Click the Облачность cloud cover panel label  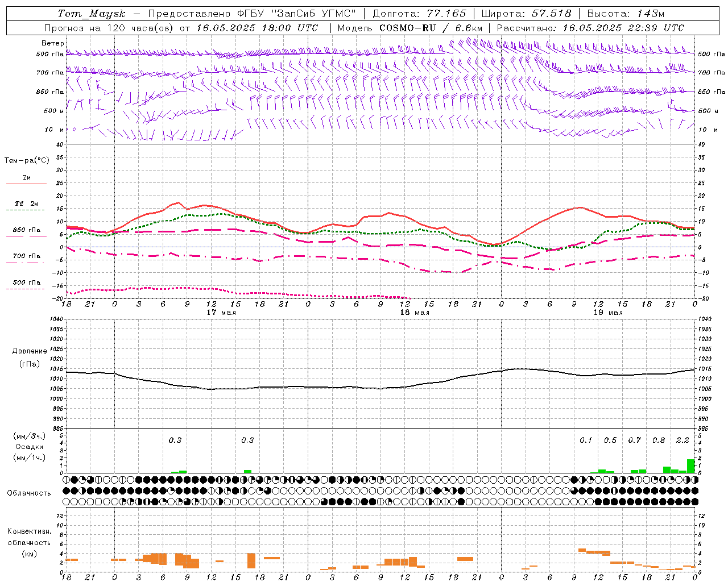click(x=29, y=493)
